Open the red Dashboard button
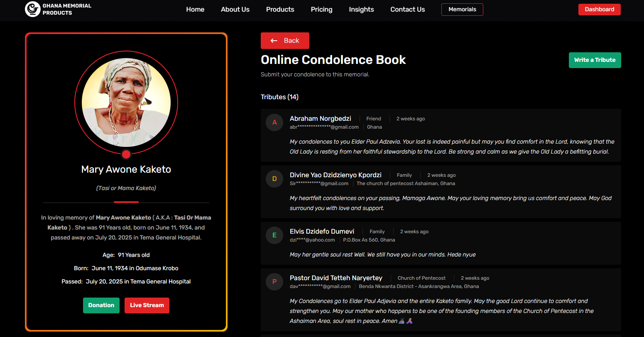 (x=599, y=9)
